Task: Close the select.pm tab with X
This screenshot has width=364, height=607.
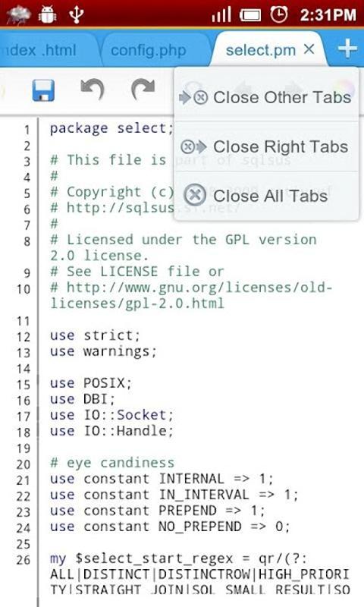Action: tap(309, 49)
